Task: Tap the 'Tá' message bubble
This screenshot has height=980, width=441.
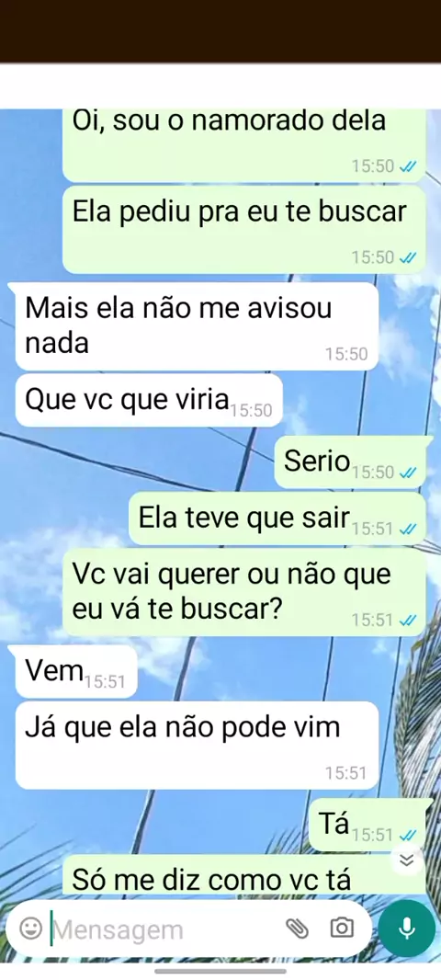Action: point(368,825)
